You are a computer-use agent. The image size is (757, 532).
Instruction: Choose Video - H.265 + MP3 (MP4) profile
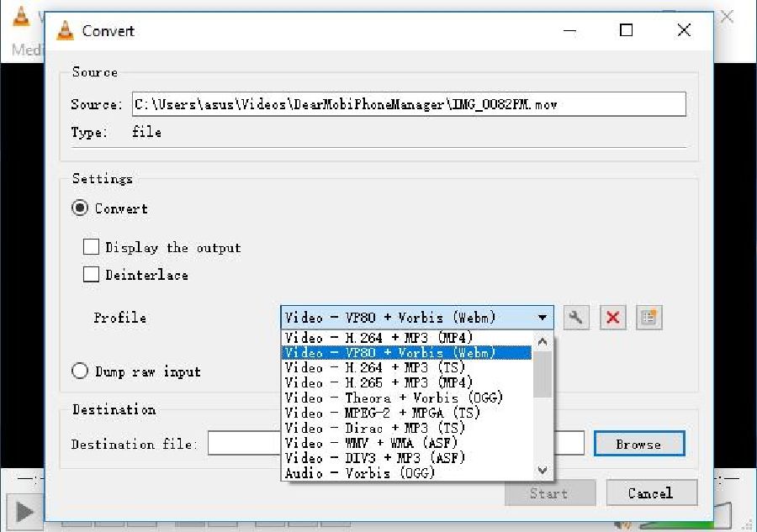click(406, 382)
